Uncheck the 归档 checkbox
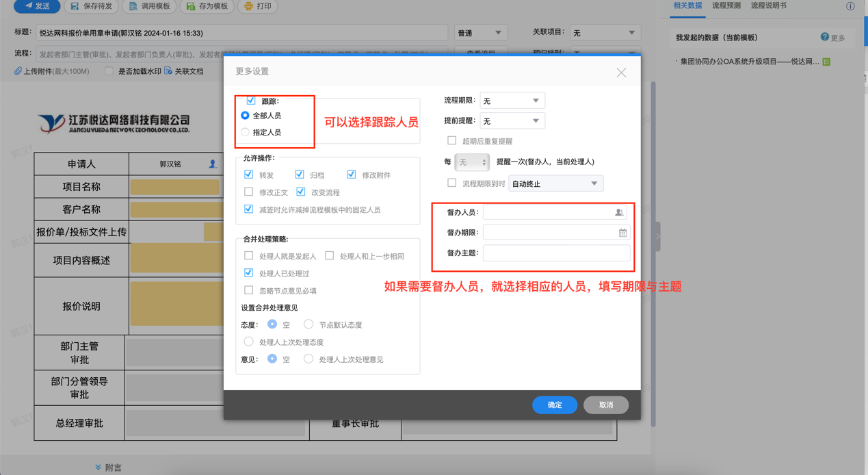868x475 pixels. tap(300, 174)
